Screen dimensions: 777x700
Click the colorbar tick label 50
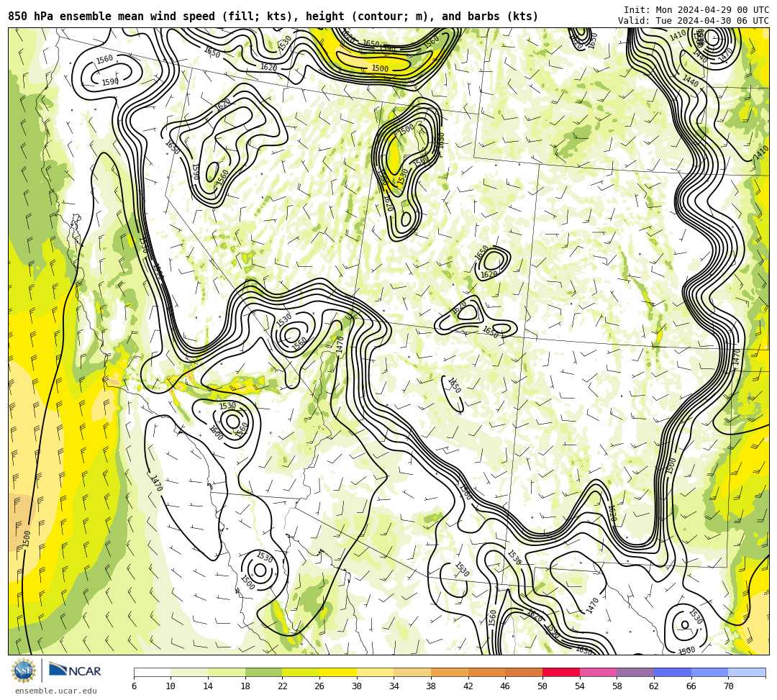542,686
